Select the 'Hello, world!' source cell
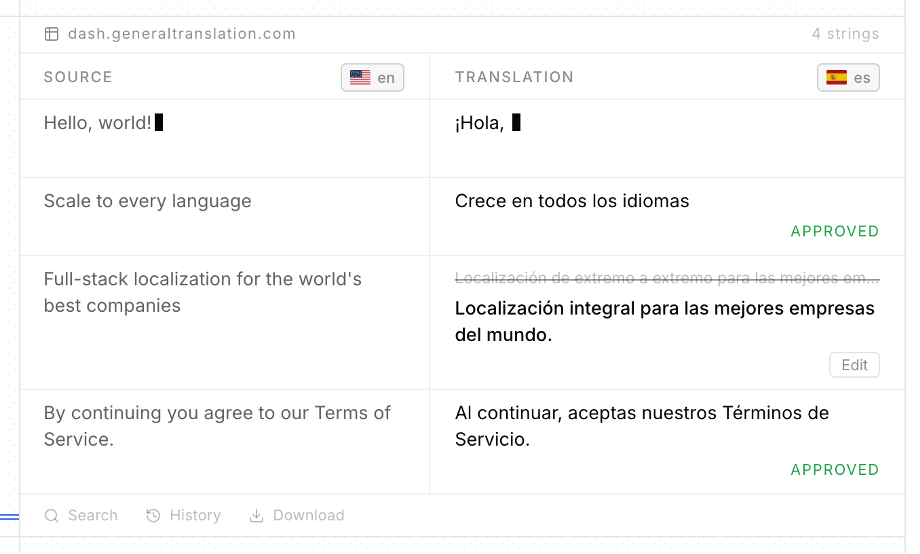920x554 pixels. click(x=225, y=138)
